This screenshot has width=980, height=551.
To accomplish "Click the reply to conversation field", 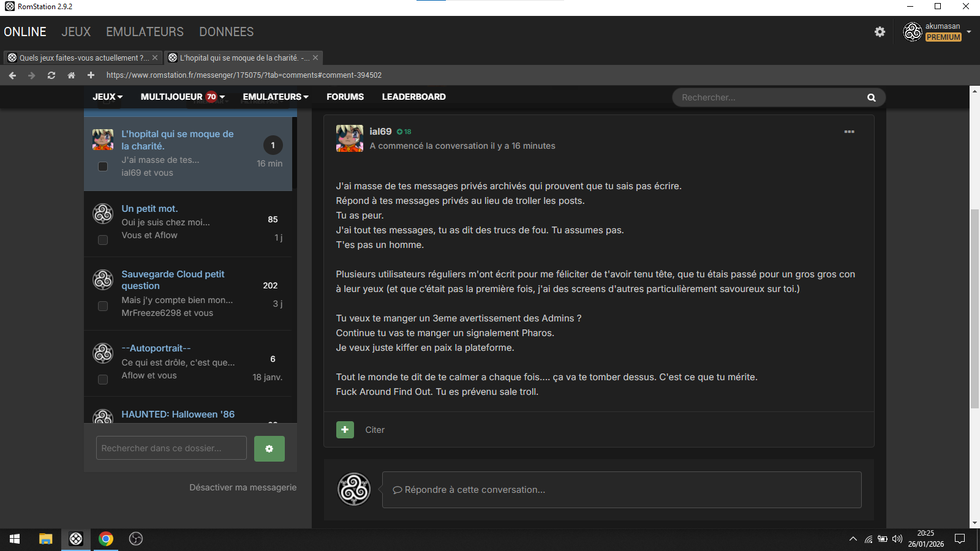I will 621,490.
